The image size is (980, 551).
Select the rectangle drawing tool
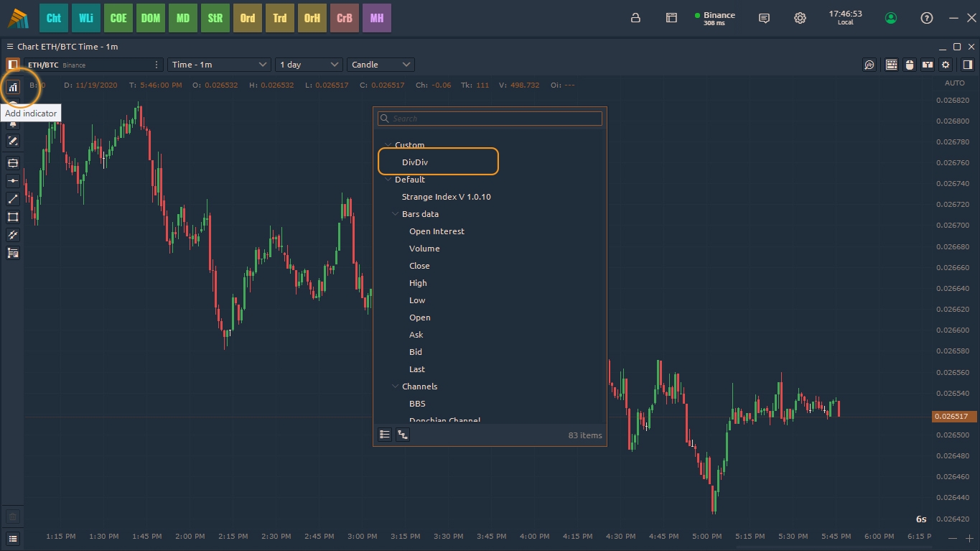[13, 217]
